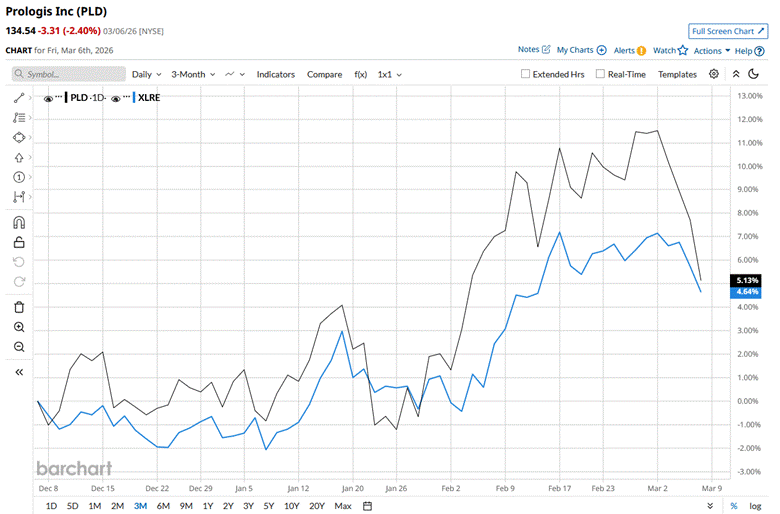This screenshot has width=780, height=514.
Task: Click the Full Screen Chart button
Action: [728, 31]
